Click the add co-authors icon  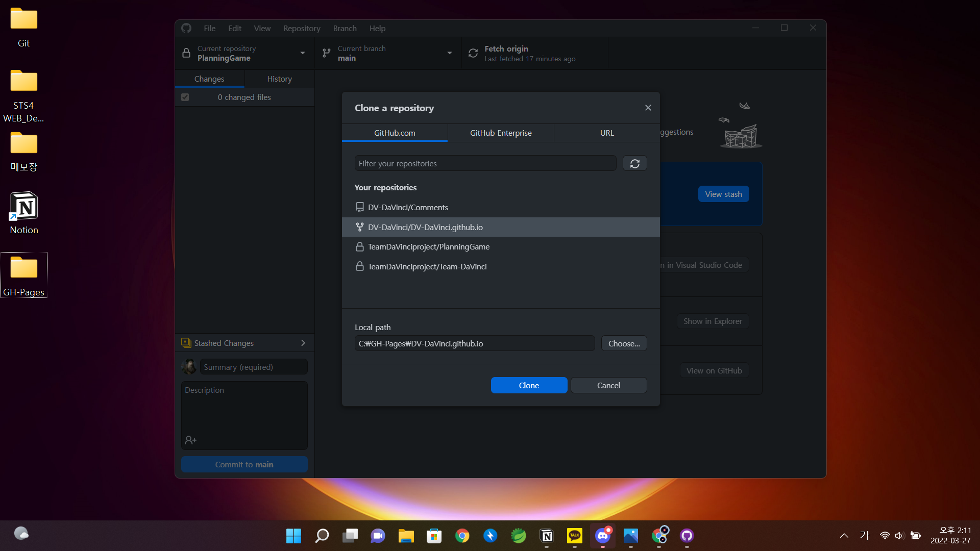[x=191, y=440]
